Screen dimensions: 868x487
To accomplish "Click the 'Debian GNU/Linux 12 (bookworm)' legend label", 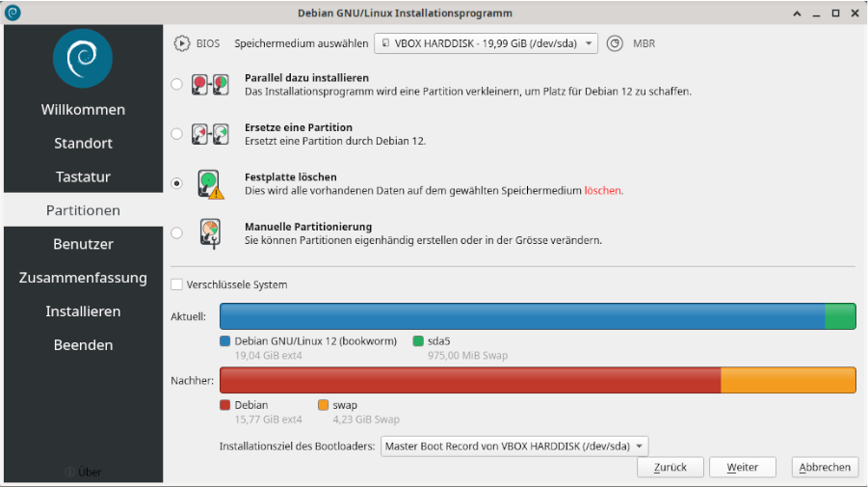I will coord(316,340).
